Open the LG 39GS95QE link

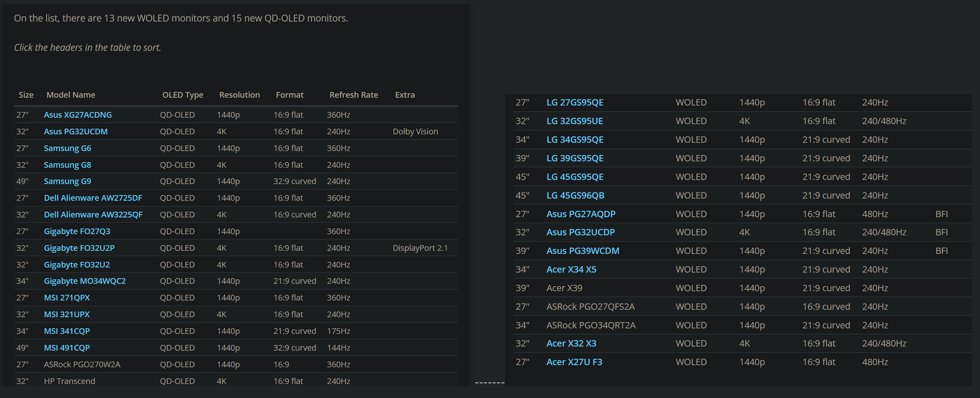click(575, 158)
